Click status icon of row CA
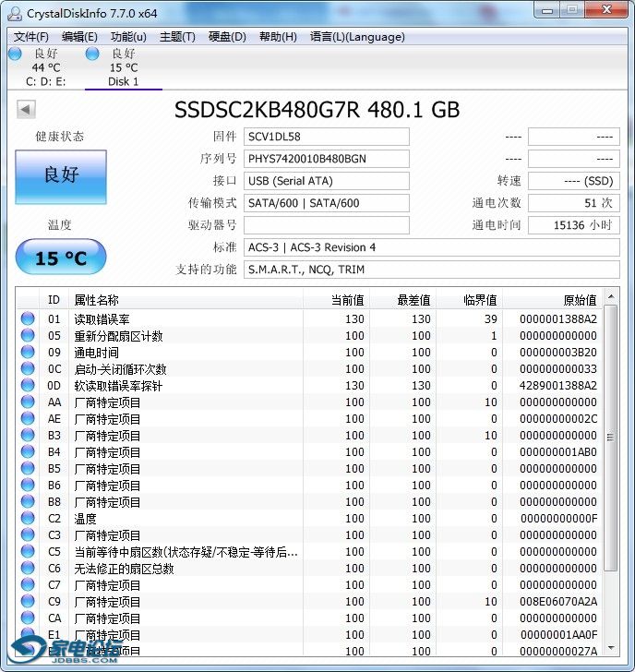This screenshot has height=672, width=635. [x=28, y=618]
